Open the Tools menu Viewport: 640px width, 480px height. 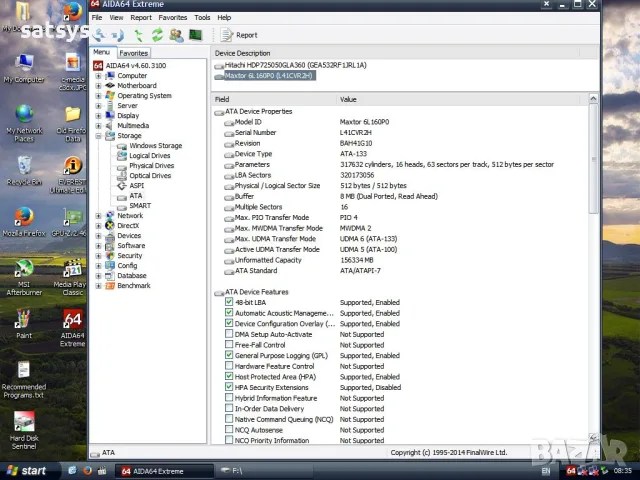[x=202, y=18]
